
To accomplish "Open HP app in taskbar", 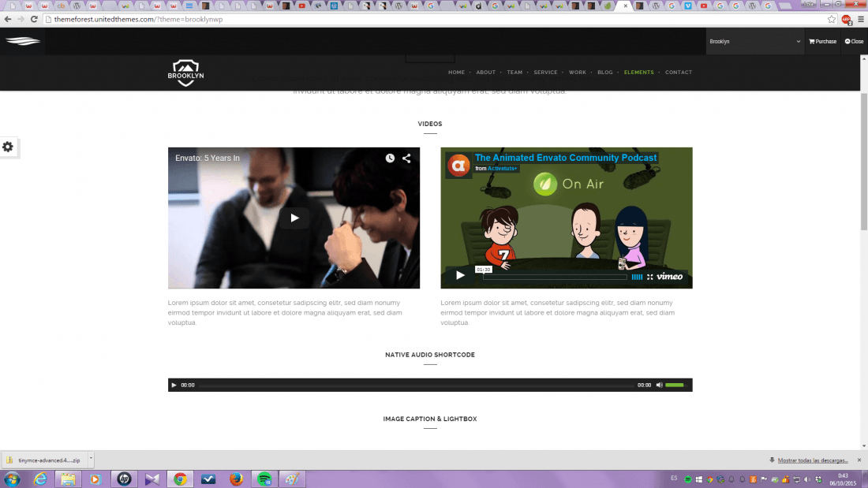I will point(124,479).
